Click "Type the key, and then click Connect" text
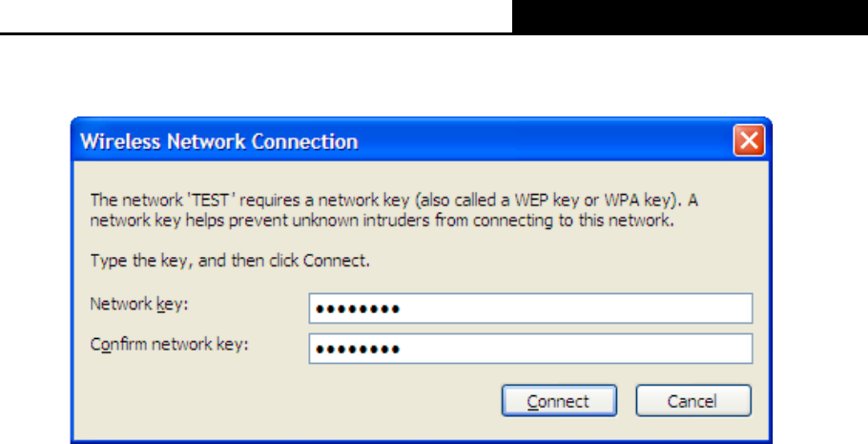Screen dimensions: 868x444 209,259
